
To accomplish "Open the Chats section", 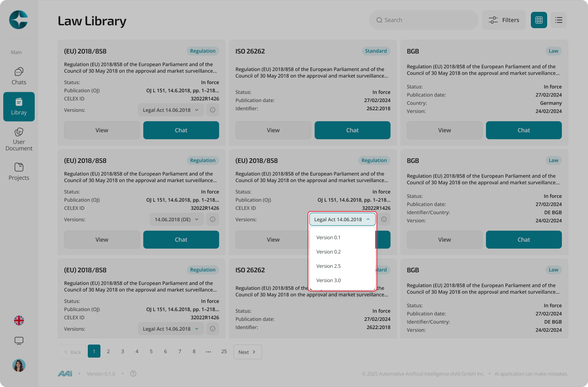I will (19, 76).
